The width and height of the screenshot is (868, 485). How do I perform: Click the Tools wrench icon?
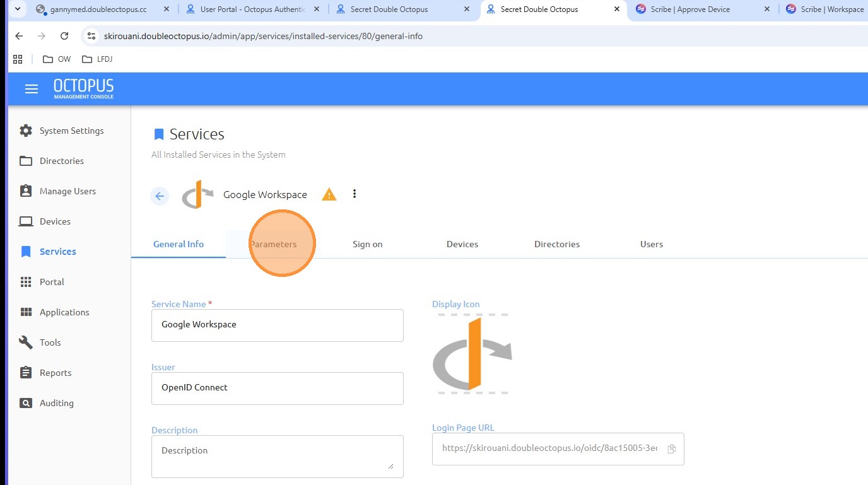tap(26, 342)
